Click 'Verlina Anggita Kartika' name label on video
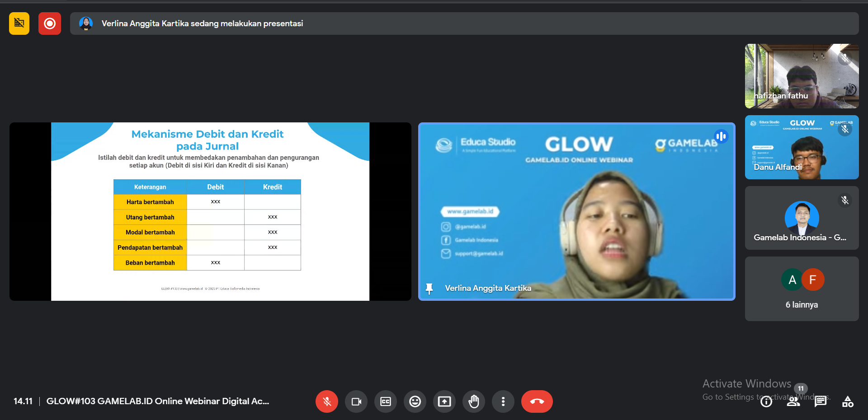The width and height of the screenshot is (868, 420). pos(488,288)
